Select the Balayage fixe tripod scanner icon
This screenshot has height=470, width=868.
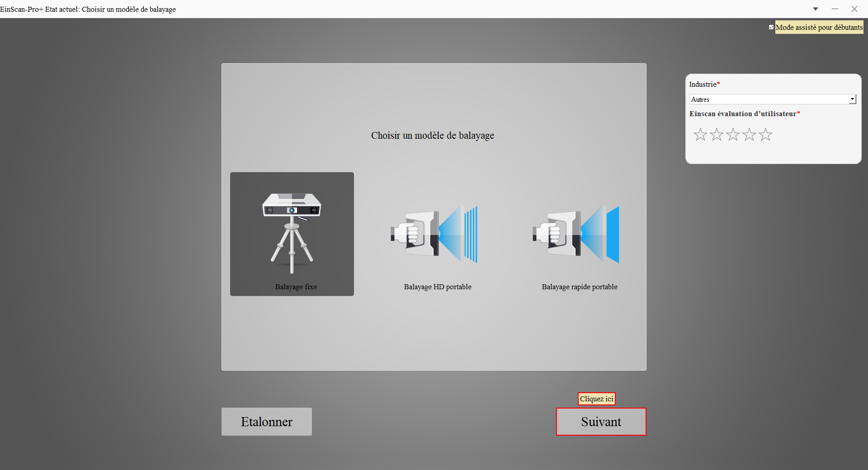(292, 233)
